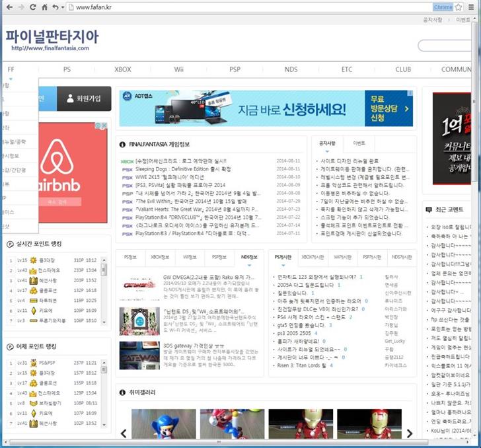Show next gallery images with right arrow
The height and width of the screenshot is (448, 481).
(410, 433)
